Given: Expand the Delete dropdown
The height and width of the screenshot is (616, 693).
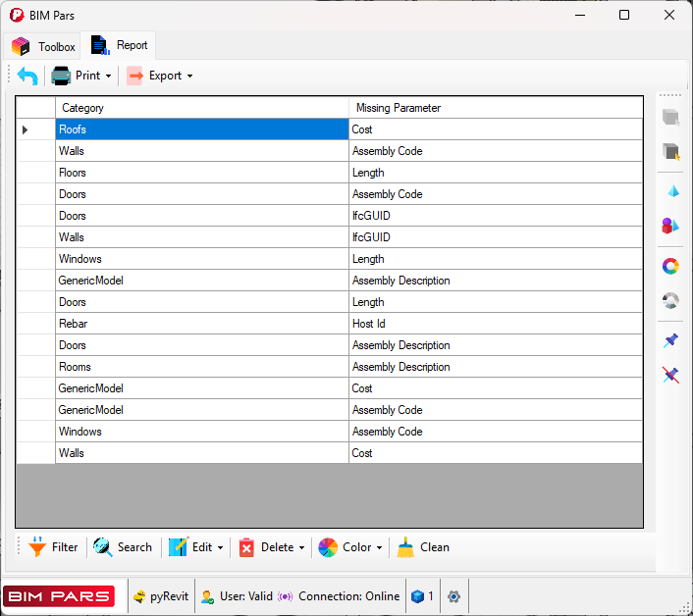Looking at the screenshot, I should pos(273,547).
